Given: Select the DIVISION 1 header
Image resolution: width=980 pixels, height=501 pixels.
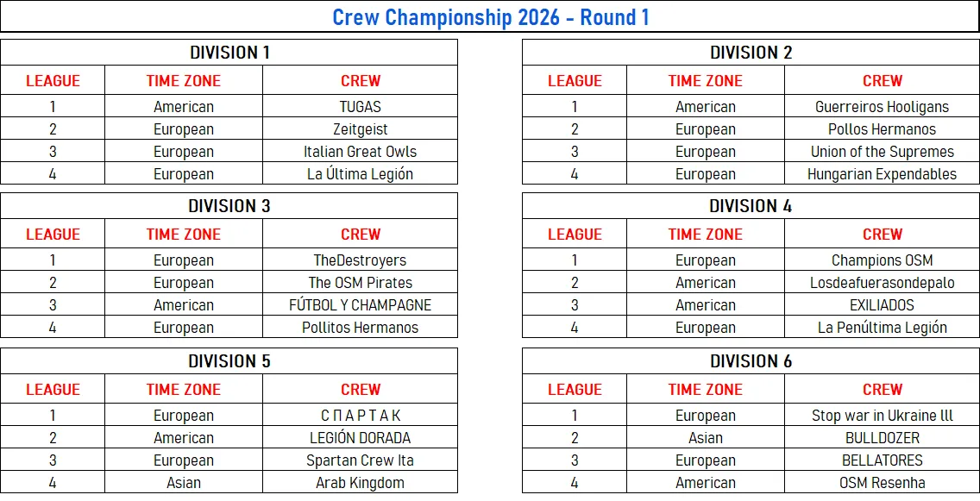Looking at the screenshot, I should [229, 53].
